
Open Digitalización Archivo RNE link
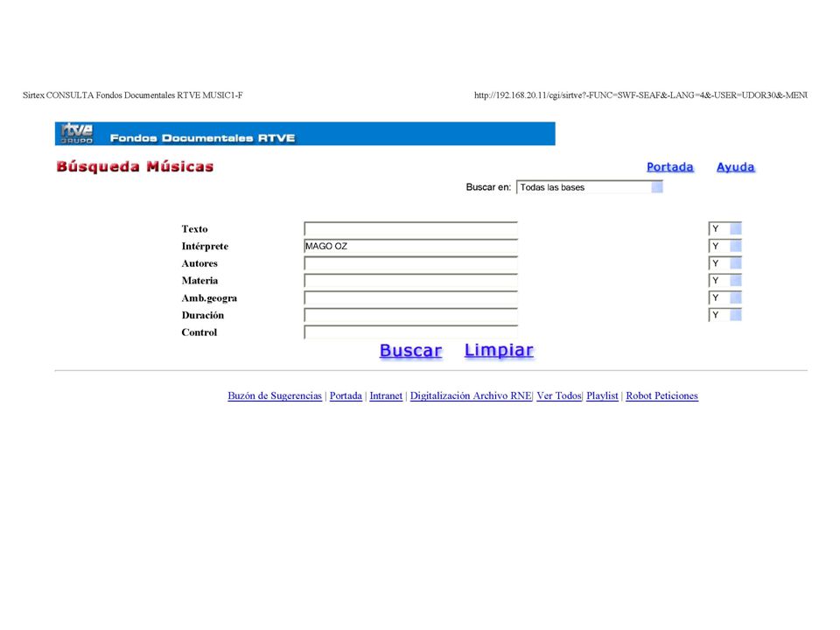click(471, 395)
